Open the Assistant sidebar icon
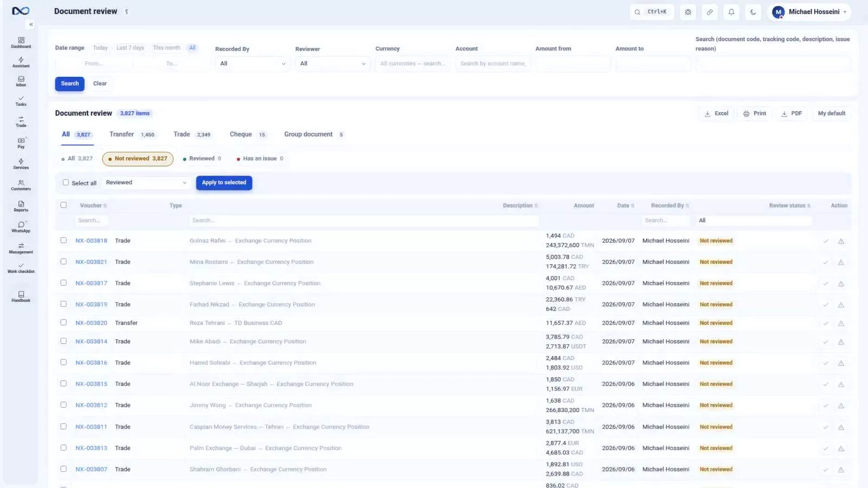The width and height of the screenshot is (868, 488). [21, 62]
